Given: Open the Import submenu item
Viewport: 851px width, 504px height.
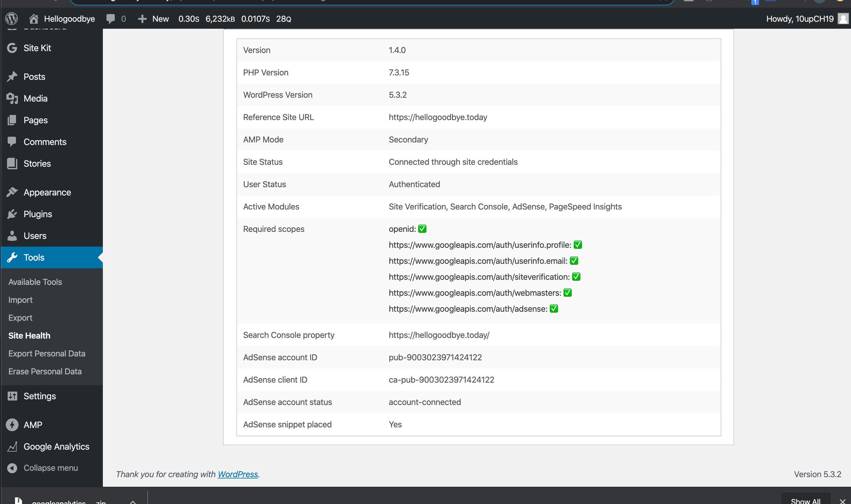Looking at the screenshot, I should (x=20, y=300).
